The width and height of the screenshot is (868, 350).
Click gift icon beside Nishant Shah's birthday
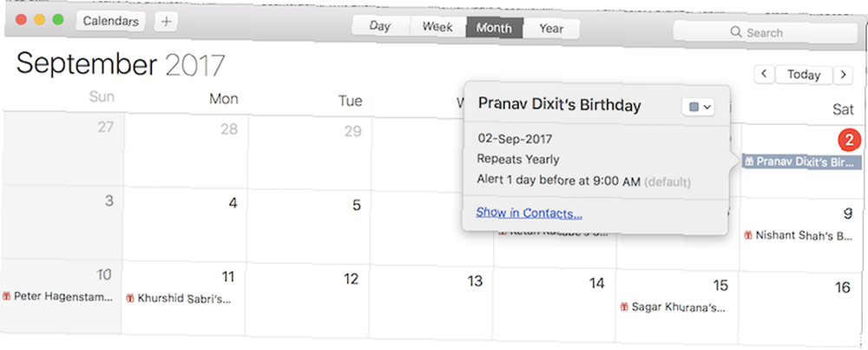pos(748,234)
